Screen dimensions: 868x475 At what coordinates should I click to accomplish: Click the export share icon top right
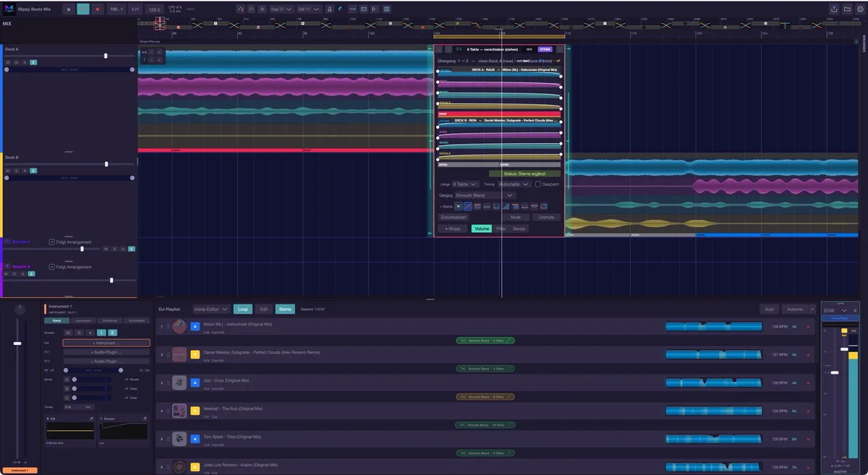point(834,9)
